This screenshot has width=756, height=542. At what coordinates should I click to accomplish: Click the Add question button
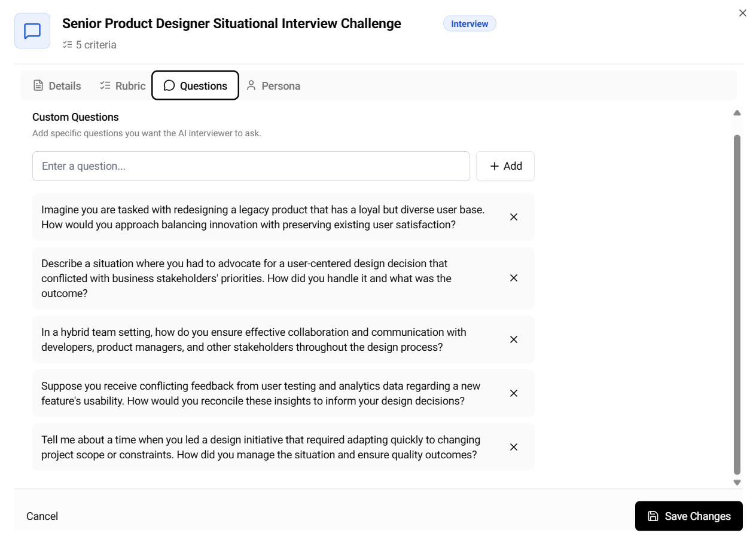[505, 166]
